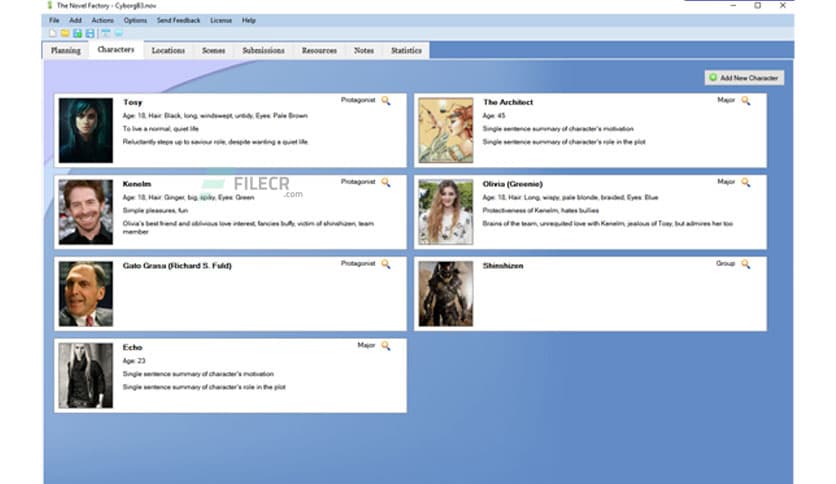Click Gato Grasa's Protagonist role label
The width and height of the screenshot is (836, 484).
(x=358, y=263)
